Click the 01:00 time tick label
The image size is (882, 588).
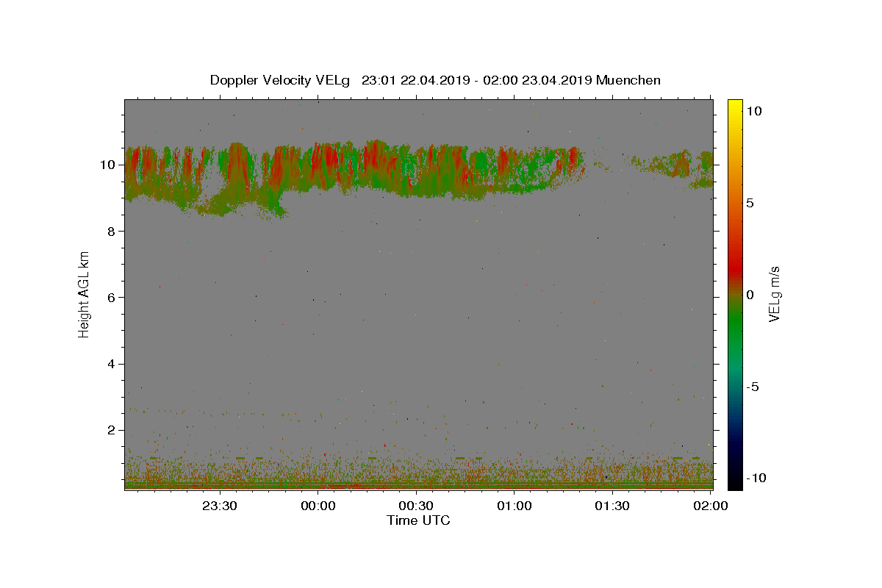click(514, 506)
